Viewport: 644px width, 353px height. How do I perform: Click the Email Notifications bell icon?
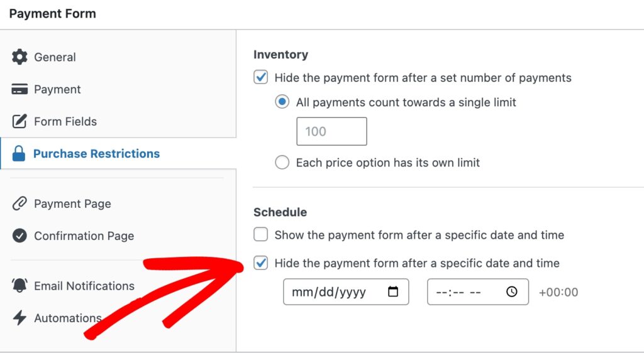pos(19,286)
